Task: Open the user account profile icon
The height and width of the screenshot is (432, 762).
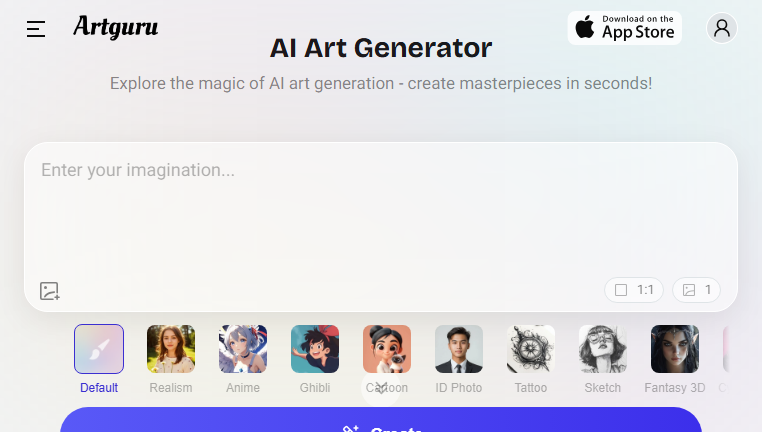Action: (x=722, y=28)
